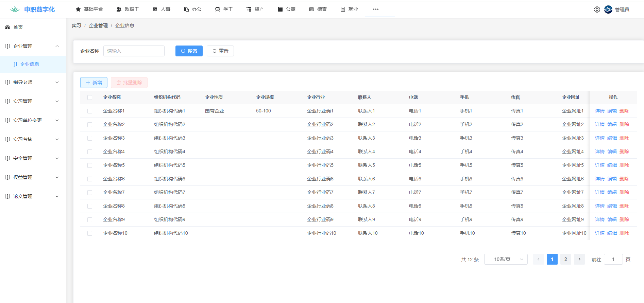Click the 首页 dashboard icon in sidebar
Screen dimensions: 644x303
click(7, 27)
